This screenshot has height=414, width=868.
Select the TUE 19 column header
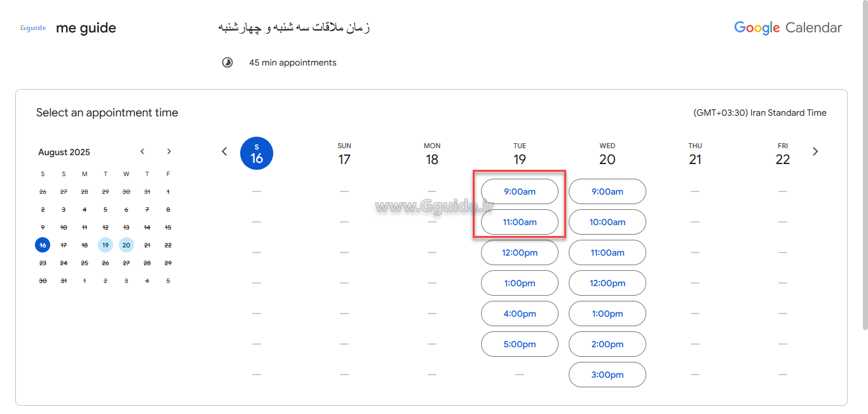[519, 153]
